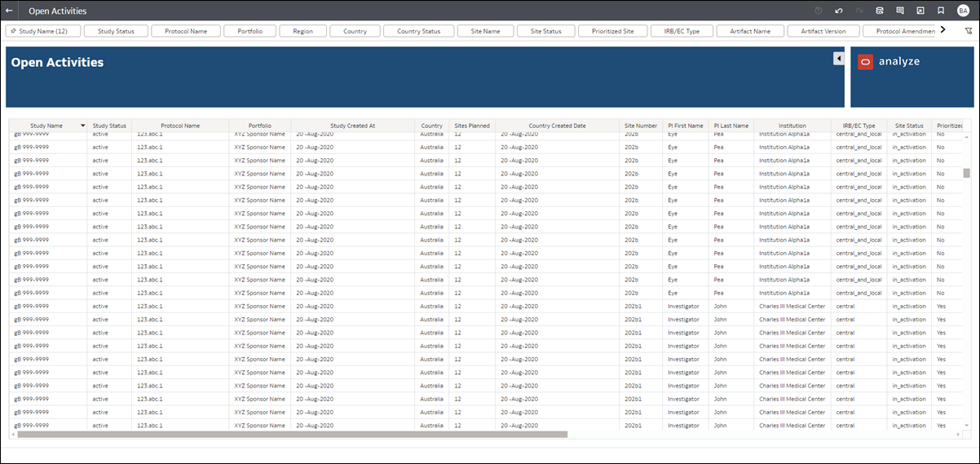The height and width of the screenshot is (464, 980).
Task: Open the Study Status filter
Action: coord(117,31)
